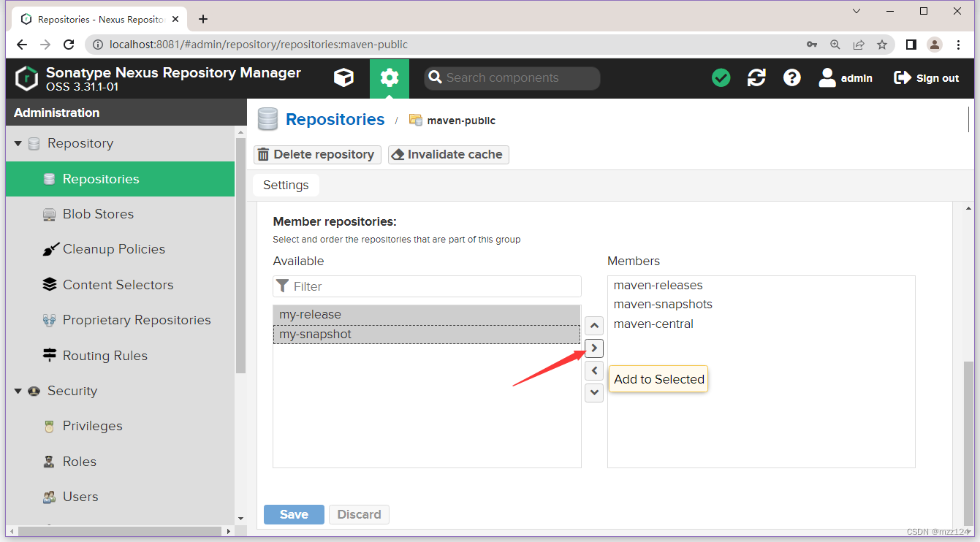Click the maven-public breadcrumb label

click(461, 121)
